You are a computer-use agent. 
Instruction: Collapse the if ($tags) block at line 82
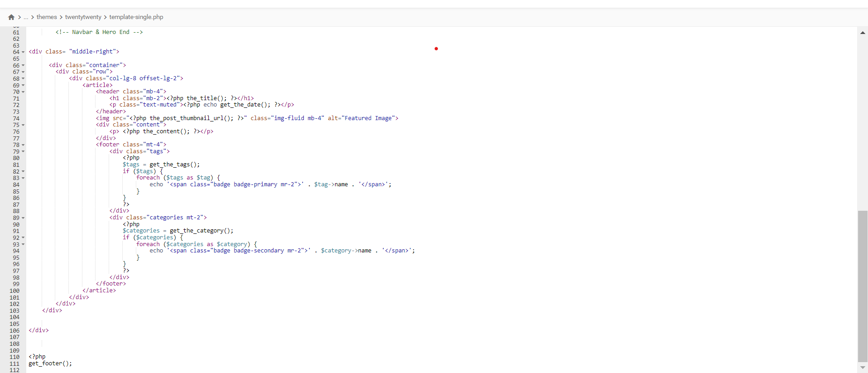23,171
